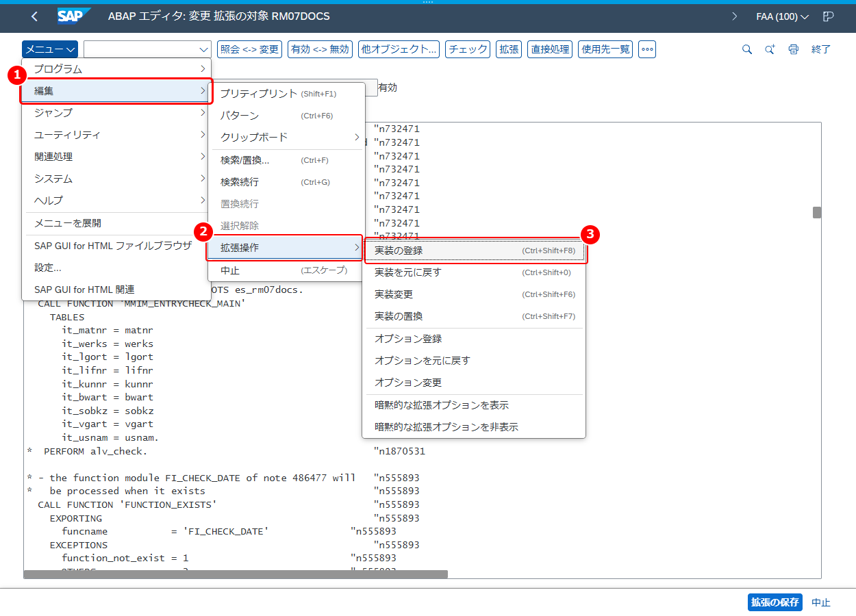Select the 編集 menu entry
Image resolution: width=856 pixels, height=616 pixels.
pos(116,91)
